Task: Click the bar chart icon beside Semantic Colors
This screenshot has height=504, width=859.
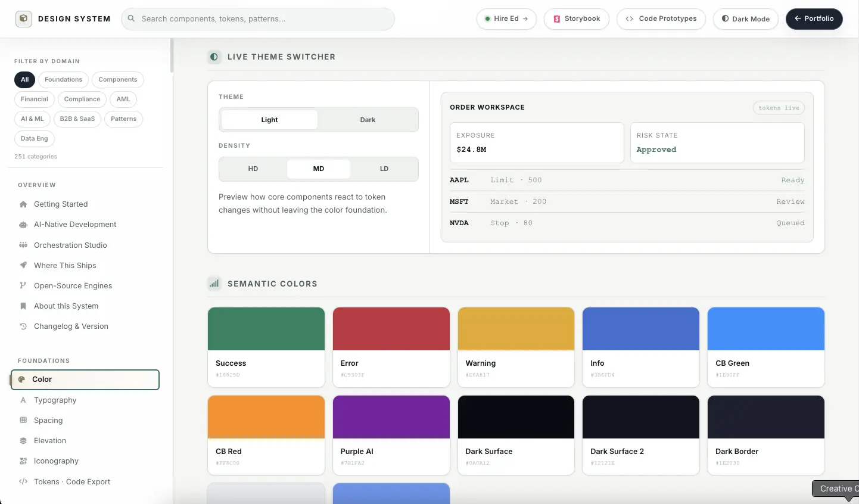Action: tap(214, 284)
